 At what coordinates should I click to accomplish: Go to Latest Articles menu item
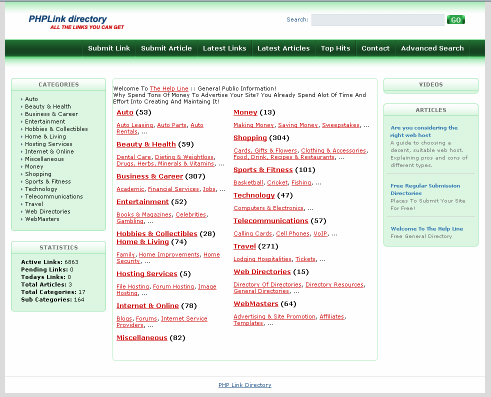point(283,48)
